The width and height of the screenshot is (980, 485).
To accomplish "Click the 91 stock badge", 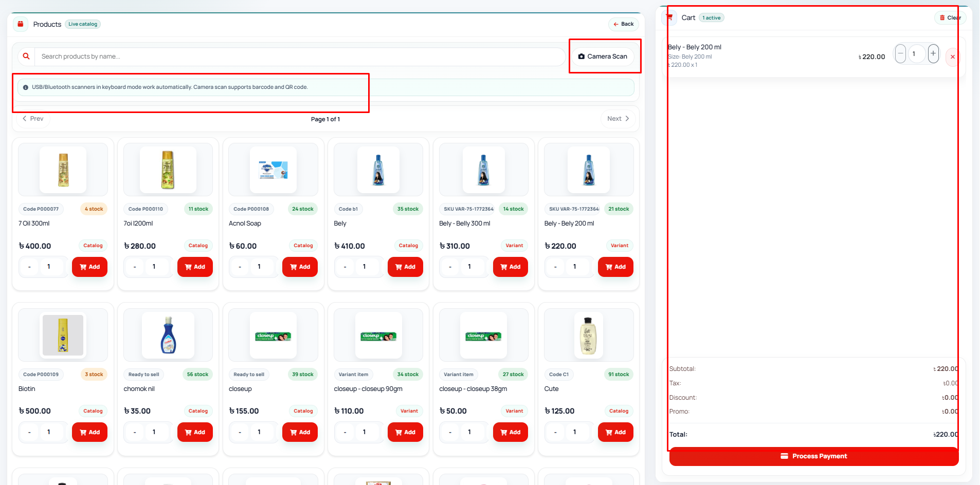I will click(619, 375).
